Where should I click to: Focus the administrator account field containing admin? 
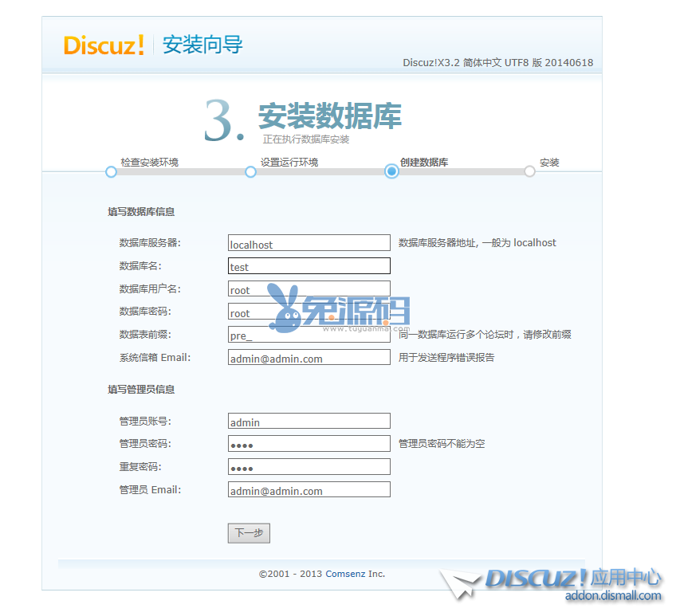[309, 421]
